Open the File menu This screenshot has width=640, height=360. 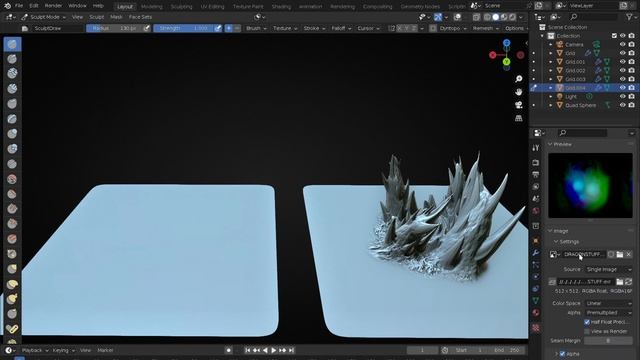point(19,6)
